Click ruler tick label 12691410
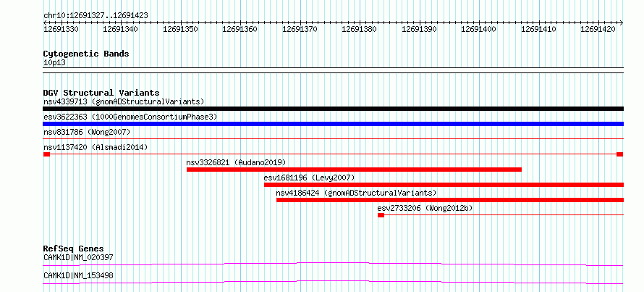644x292 pixels. (x=538, y=29)
